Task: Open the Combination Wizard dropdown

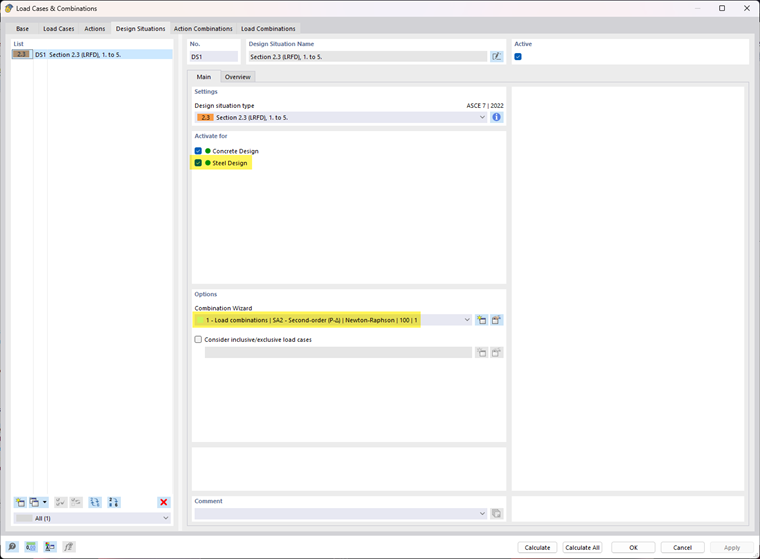Action: click(467, 320)
